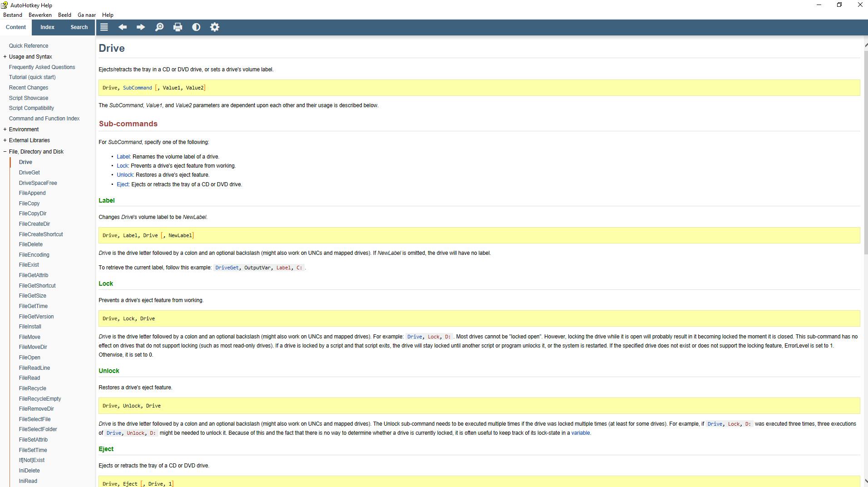Open the Beeld menu
This screenshot has height=487, width=868.
64,15
